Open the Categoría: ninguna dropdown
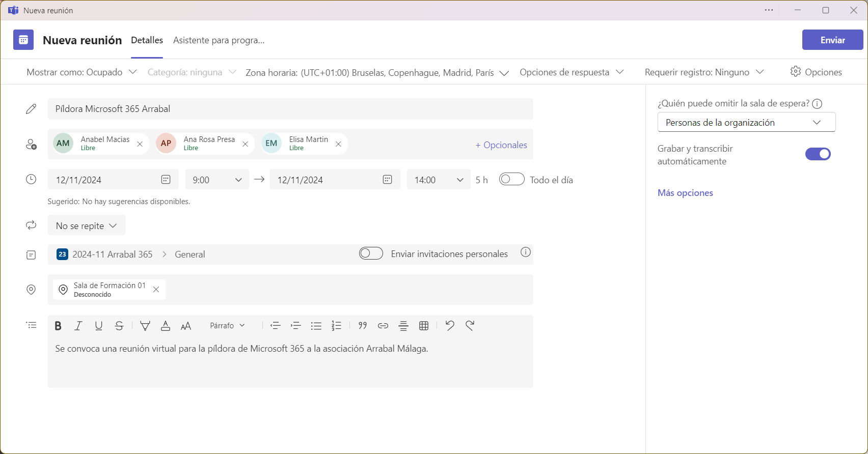 click(x=192, y=72)
